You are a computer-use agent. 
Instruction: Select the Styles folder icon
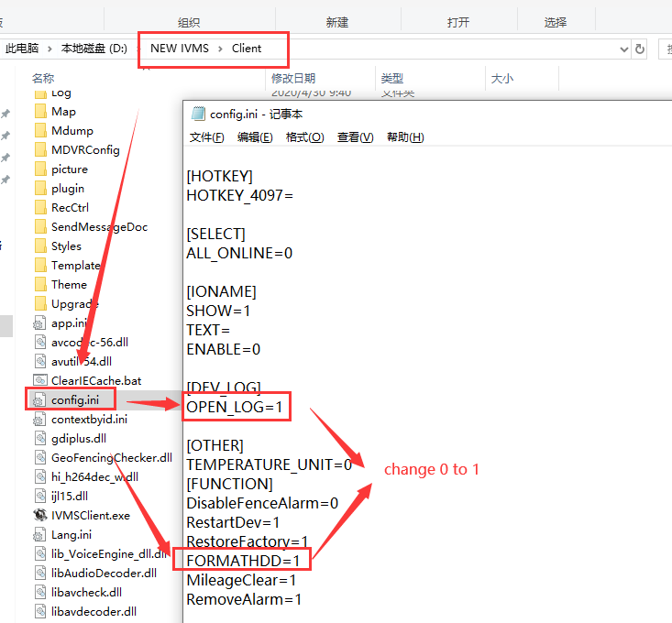40,246
